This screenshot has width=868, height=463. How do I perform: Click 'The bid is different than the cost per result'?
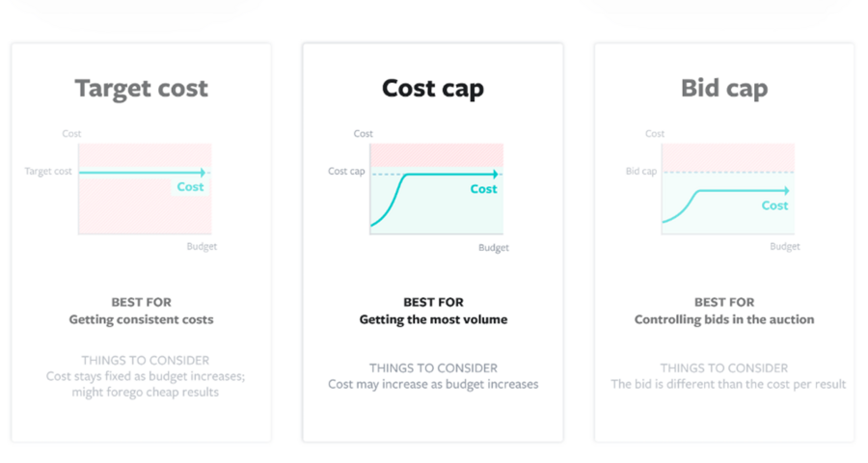[728, 384]
